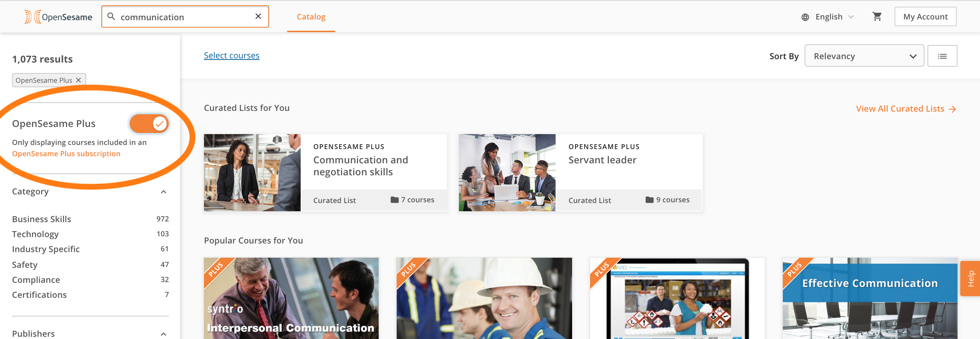Screen dimensions: 980x339
Task: Collapse the Category filter section
Action: 163,192
